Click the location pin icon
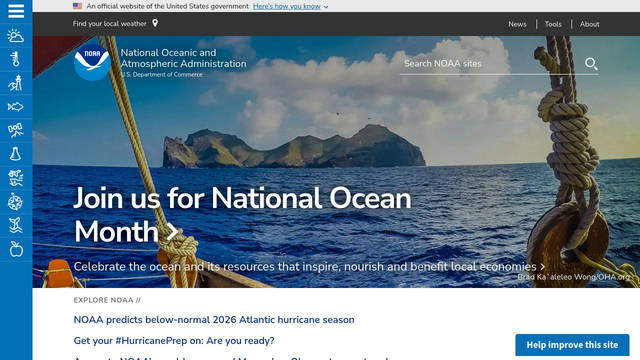 pyautogui.click(x=155, y=23)
